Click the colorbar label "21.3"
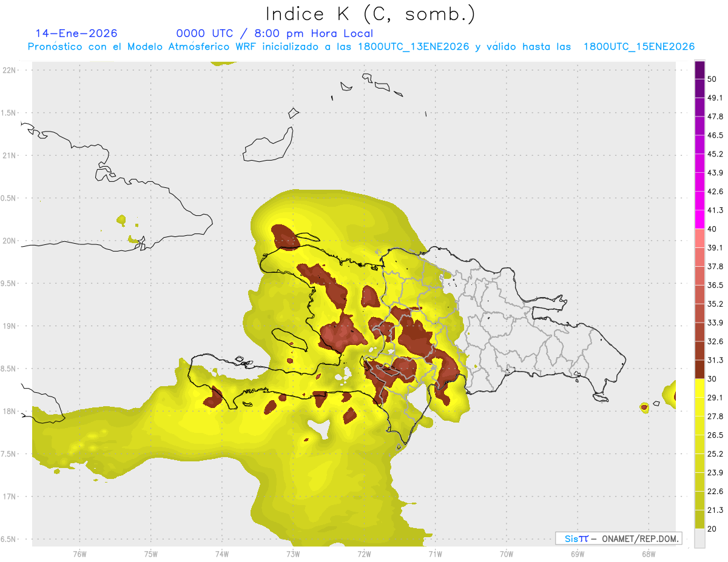Screen dimensions: 728x562 coord(715,510)
